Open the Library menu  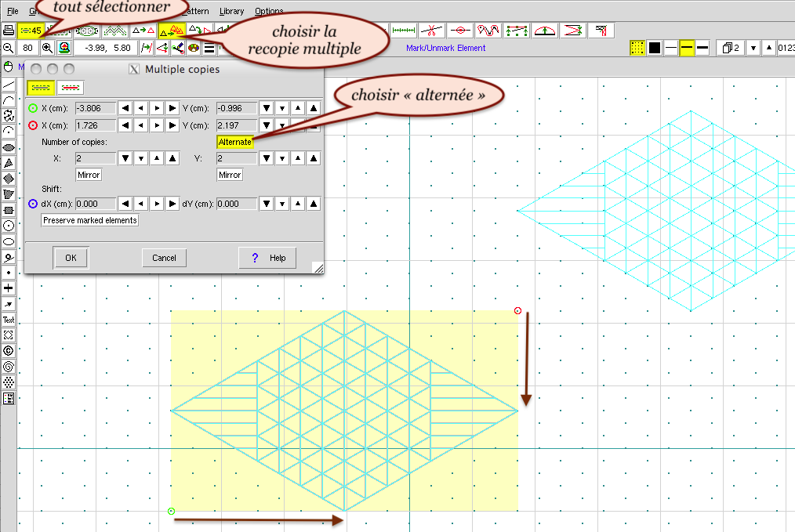[232, 11]
